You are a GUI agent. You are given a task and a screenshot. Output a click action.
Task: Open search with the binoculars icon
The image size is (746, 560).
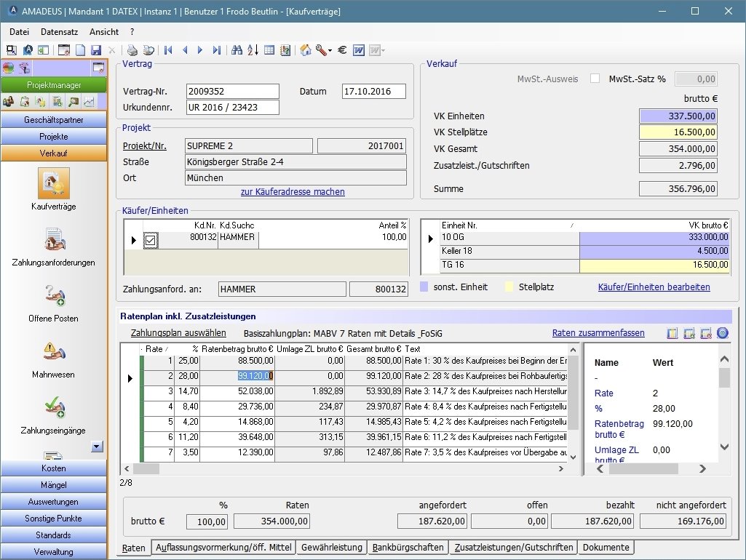[x=236, y=50]
